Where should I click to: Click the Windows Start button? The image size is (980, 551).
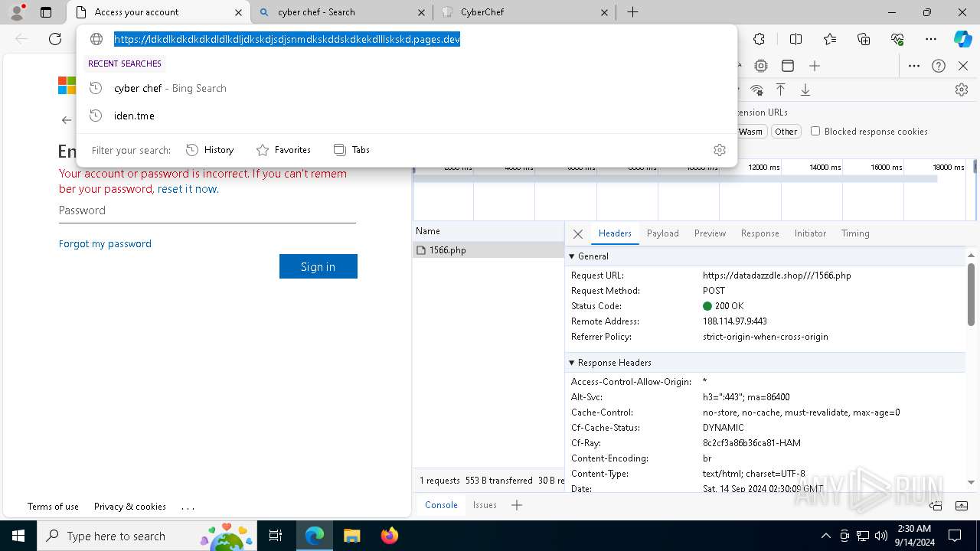(18, 536)
